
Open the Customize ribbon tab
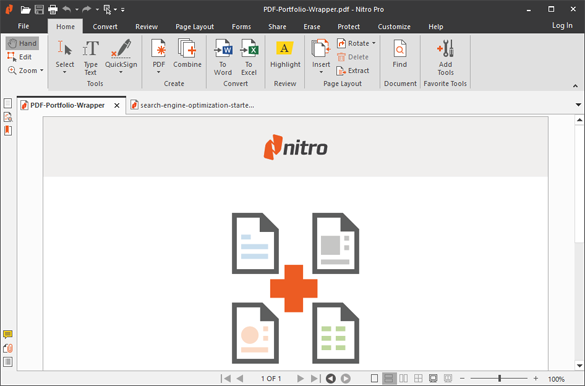click(394, 26)
